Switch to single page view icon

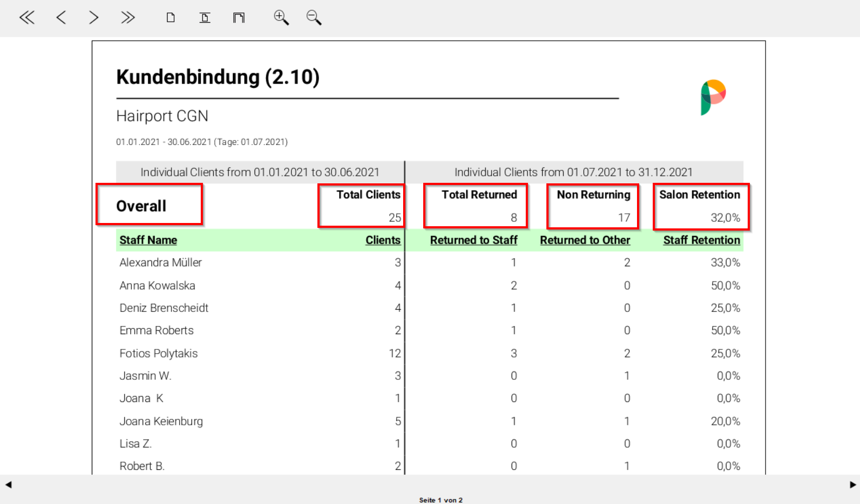coord(170,18)
